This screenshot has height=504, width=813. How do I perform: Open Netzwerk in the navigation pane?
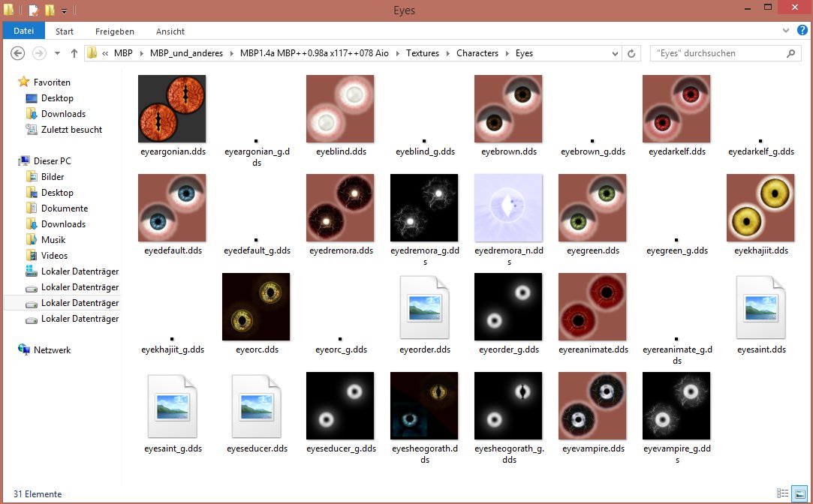pyautogui.click(x=52, y=350)
